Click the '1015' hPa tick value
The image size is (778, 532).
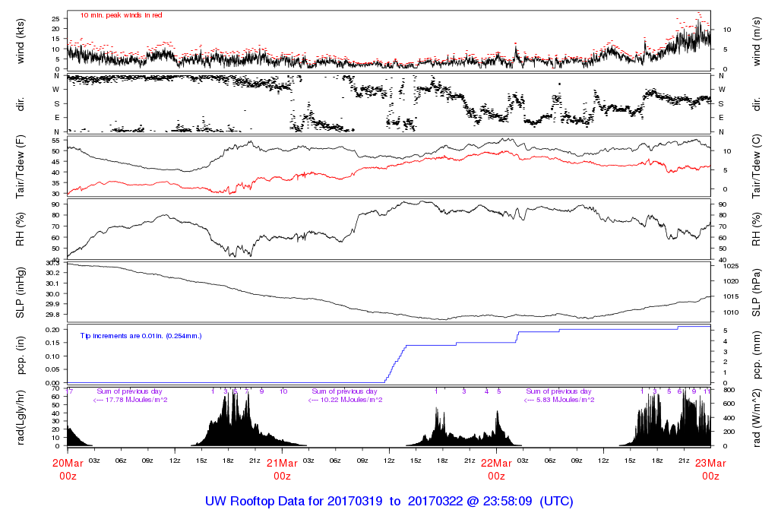(x=731, y=296)
